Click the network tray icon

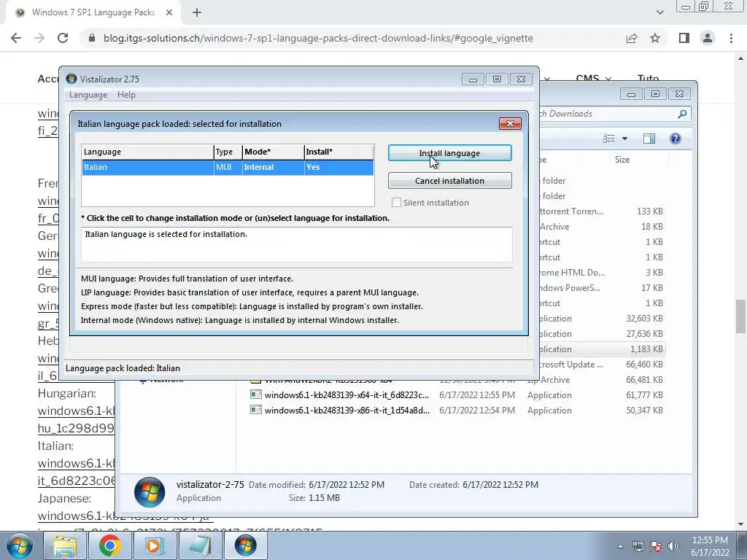pyautogui.click(x=638, y=546)
